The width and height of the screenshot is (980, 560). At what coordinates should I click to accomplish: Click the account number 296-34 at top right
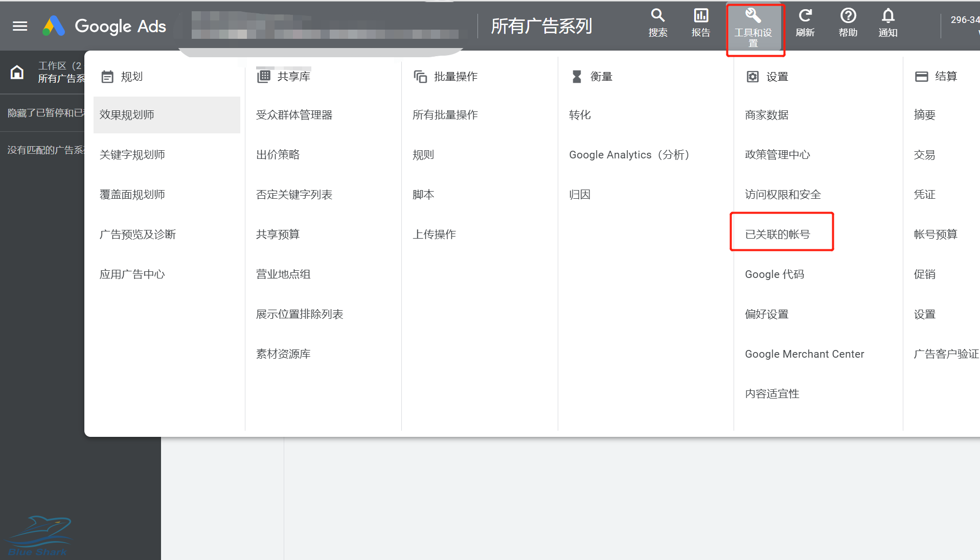coord(965,20)
